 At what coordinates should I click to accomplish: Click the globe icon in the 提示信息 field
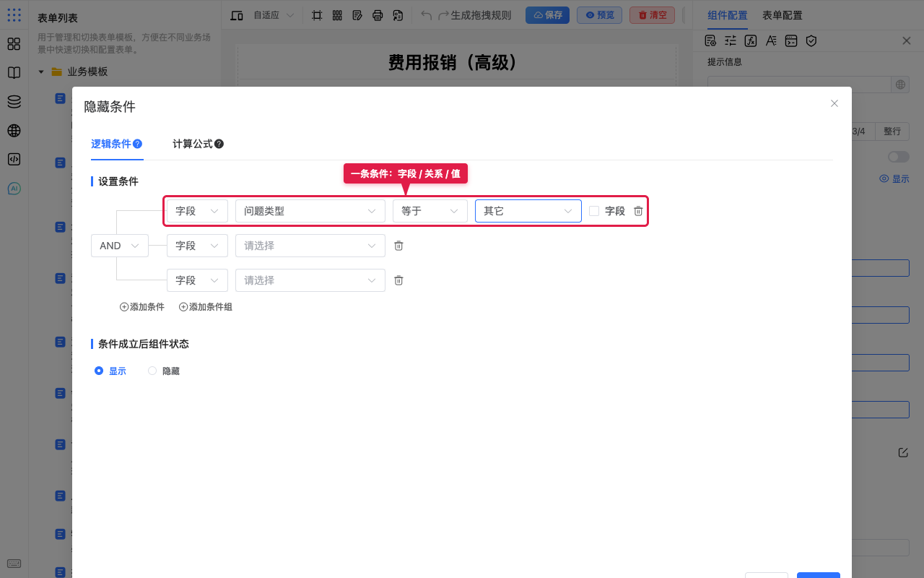[900, 85]
